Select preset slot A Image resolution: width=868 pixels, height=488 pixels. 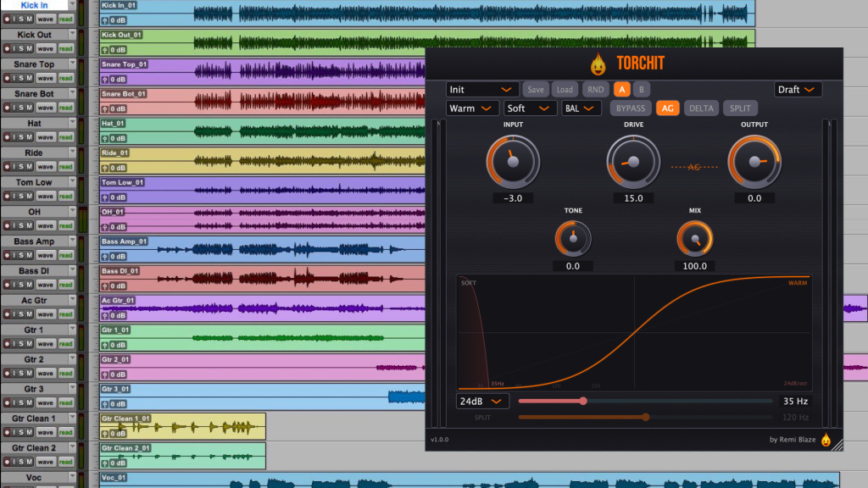click(x=621, y=90)
